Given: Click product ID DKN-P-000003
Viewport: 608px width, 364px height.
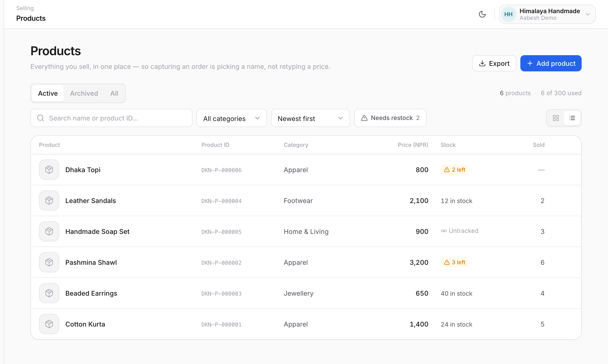Looking at the screenshot, I should (x=221, y=294).
